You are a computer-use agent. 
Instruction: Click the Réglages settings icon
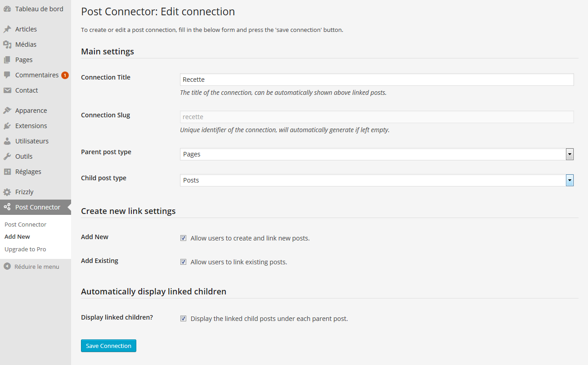7,172
